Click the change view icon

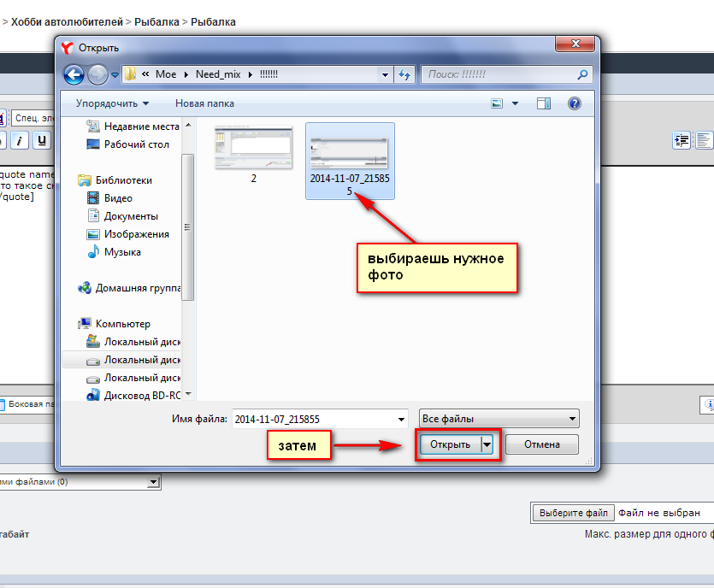pyautogui.click(x=497, y=103)
